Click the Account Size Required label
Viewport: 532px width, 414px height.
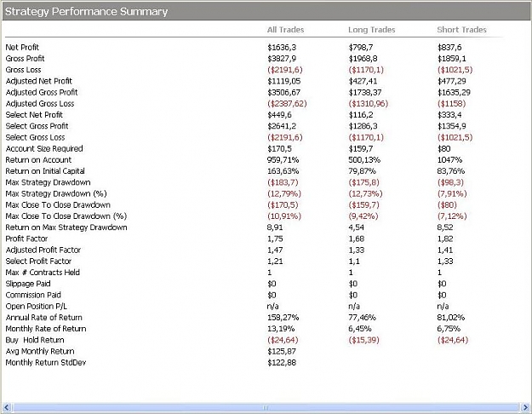click(x=44, y=148)
